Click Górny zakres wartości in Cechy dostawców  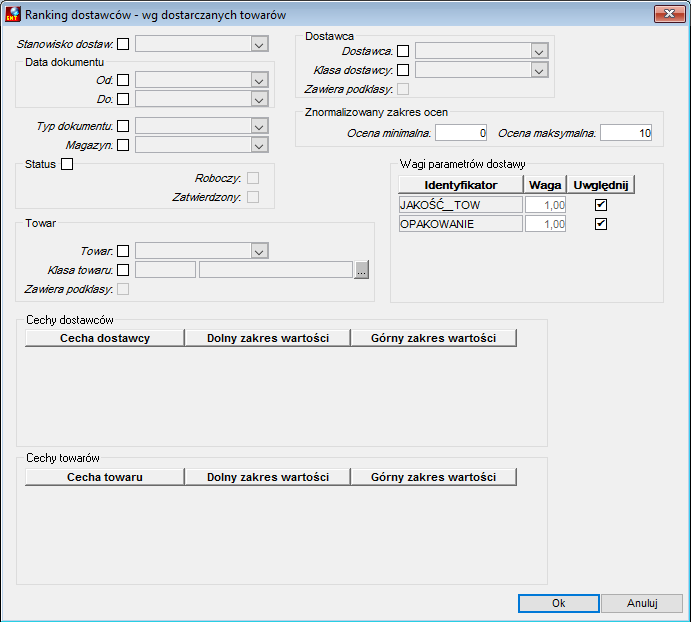(434, 338)
